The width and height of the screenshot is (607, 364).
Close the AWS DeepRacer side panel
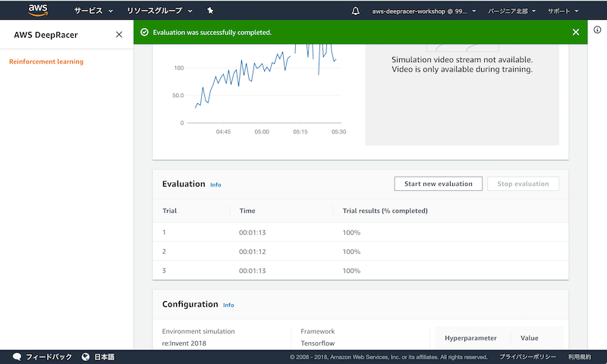[x=119, y=34]
